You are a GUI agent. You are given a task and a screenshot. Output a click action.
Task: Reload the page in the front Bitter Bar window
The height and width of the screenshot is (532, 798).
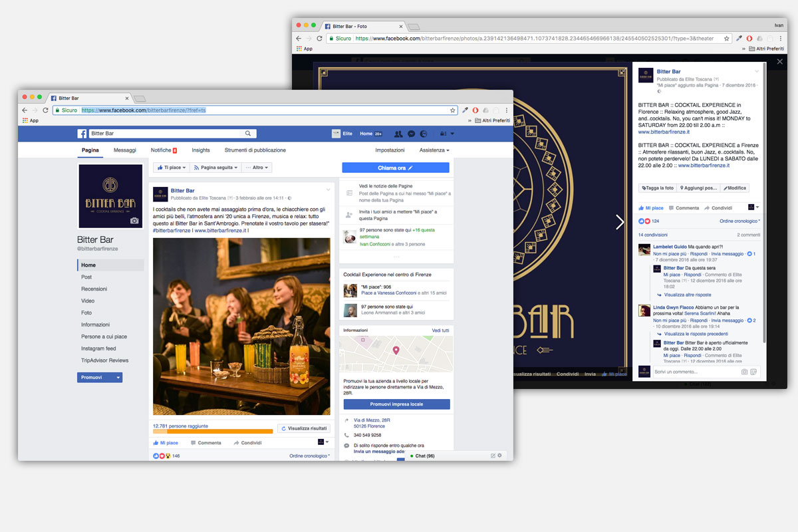click(46, 110)
